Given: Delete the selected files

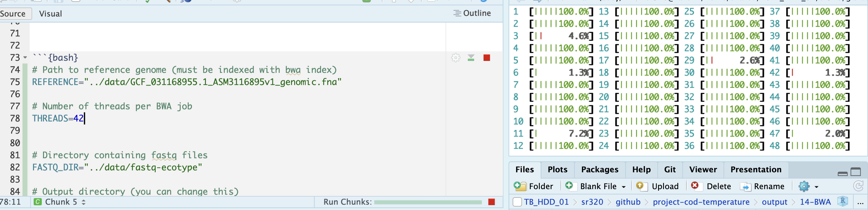Looking at the screenshot, I should coord(711,186).
